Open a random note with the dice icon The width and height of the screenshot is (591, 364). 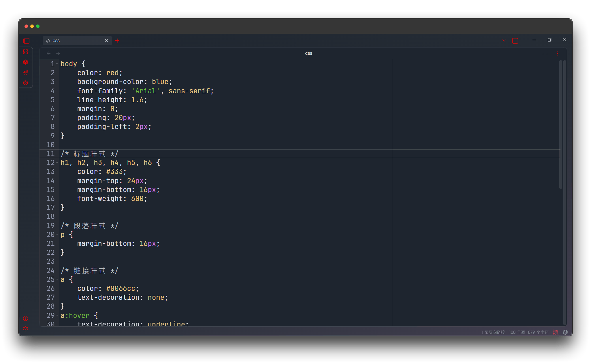26,62
